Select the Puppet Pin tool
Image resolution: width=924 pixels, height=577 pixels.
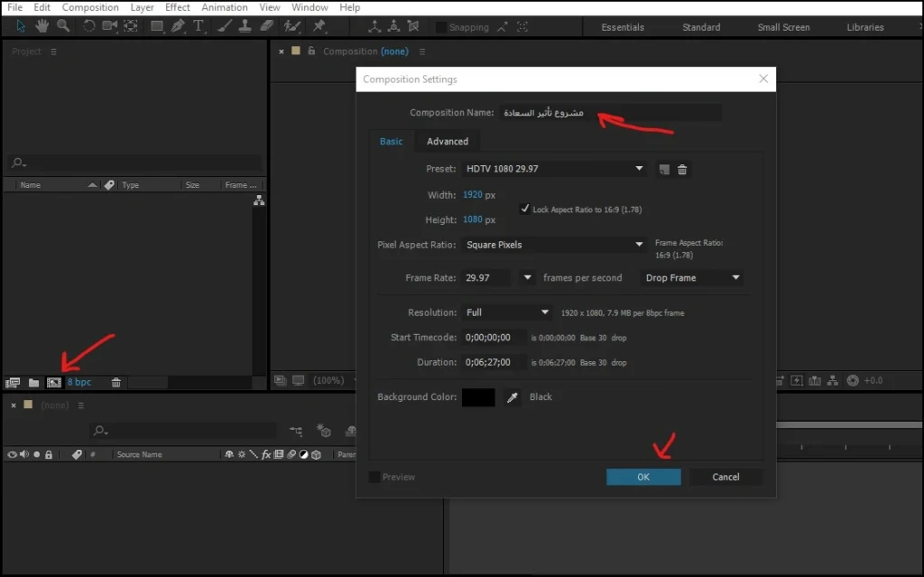(x=319, y=26)
